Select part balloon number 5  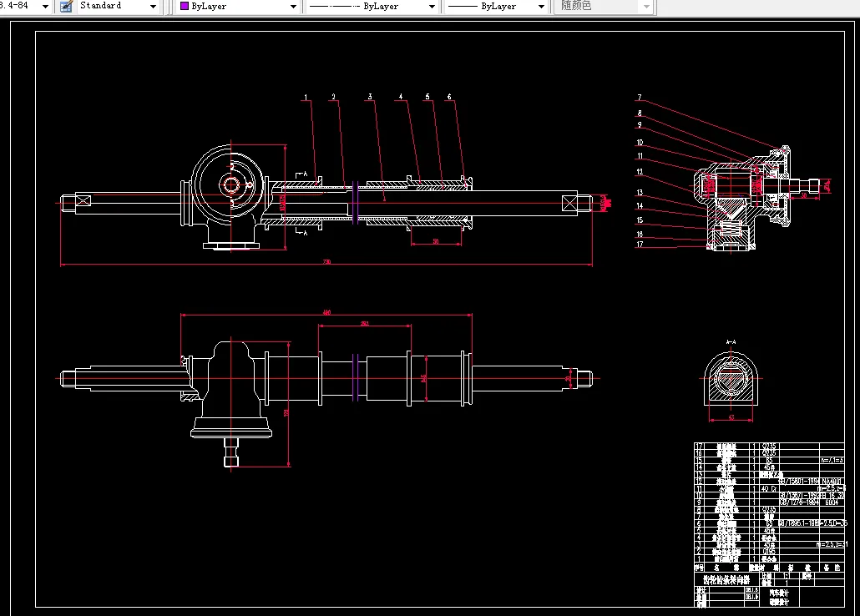[427, 97]
